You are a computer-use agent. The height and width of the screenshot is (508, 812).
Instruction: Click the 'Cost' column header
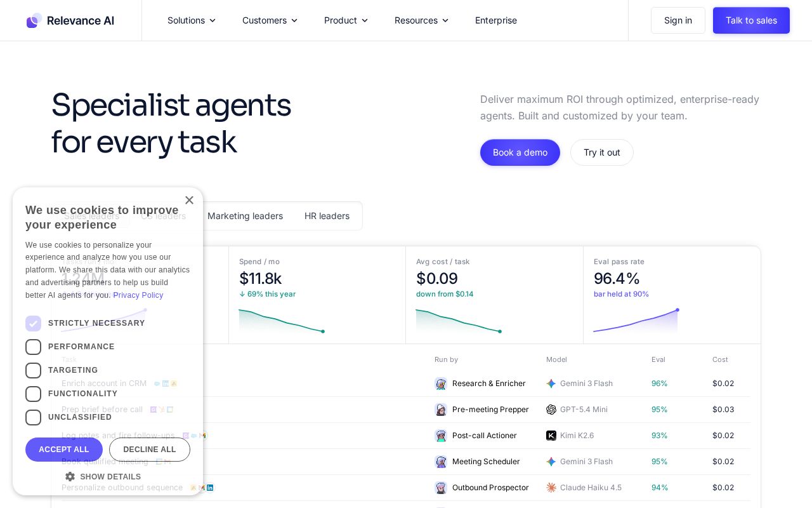pos(720,359)
